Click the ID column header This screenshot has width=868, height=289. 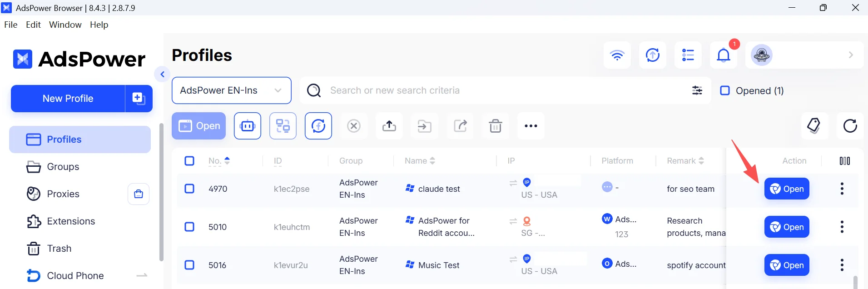tap(278, 161)
